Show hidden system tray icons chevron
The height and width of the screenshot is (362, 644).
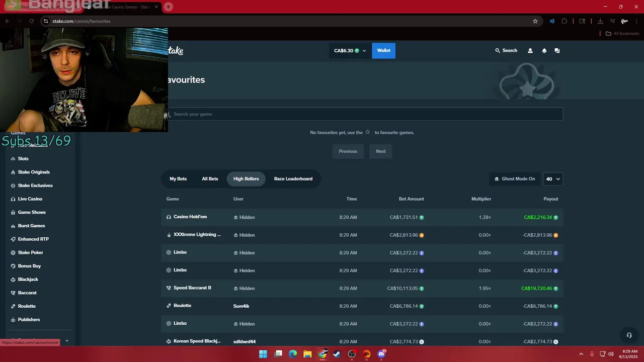pos(581,354)
